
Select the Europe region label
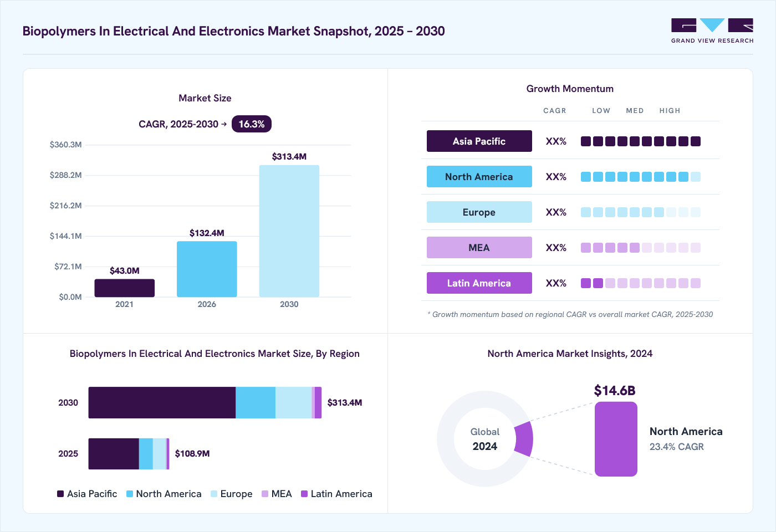coord(479,212)
